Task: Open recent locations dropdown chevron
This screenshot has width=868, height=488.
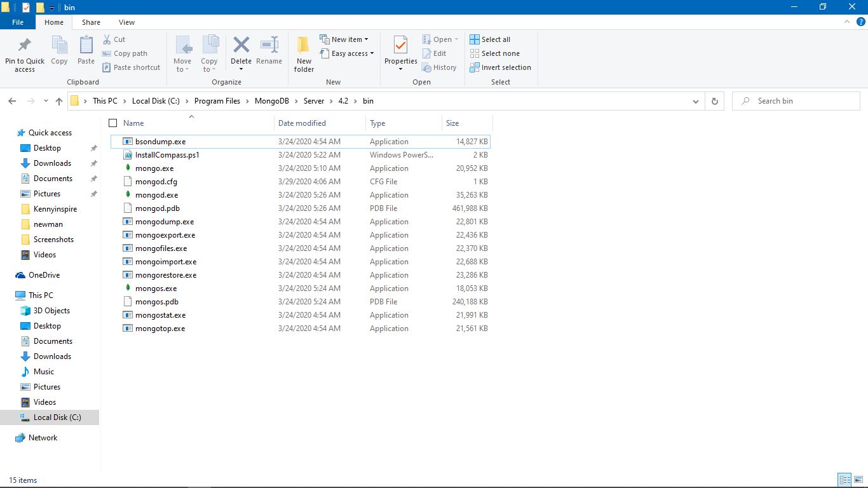Action: click(46, 101)
